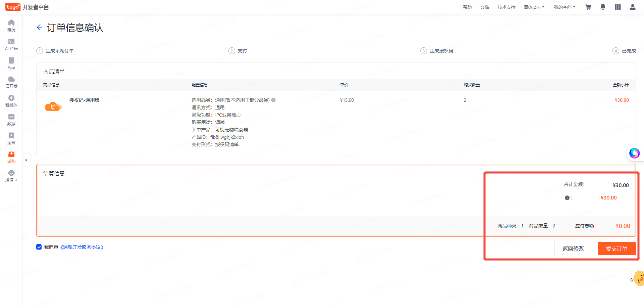The image size is (644, 306).
Task: Click the info icon above deduction amount
Action: pos(567,198)
